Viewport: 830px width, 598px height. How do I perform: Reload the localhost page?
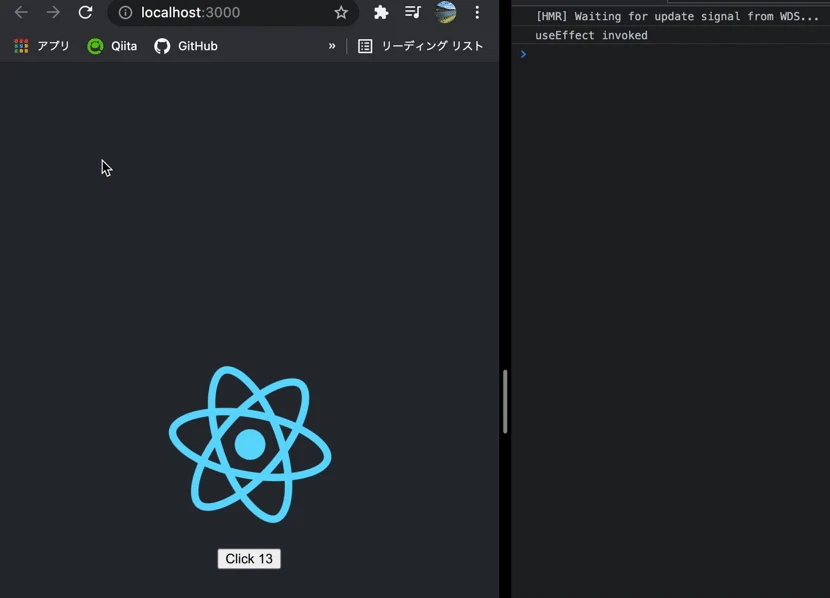coord(85,12)
